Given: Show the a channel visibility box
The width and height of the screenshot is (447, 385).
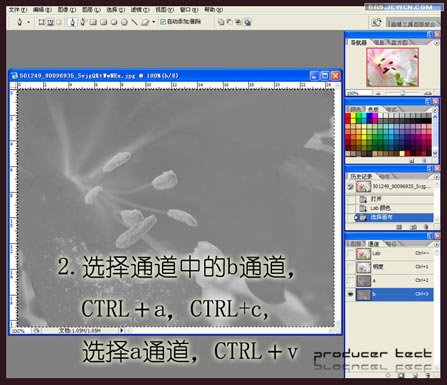Looking at the screenshot, I should [350, 281].
